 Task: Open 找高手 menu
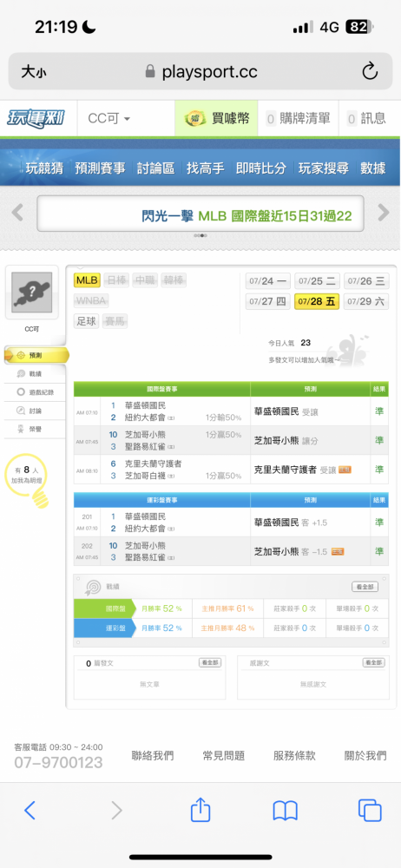coord(206,168)
